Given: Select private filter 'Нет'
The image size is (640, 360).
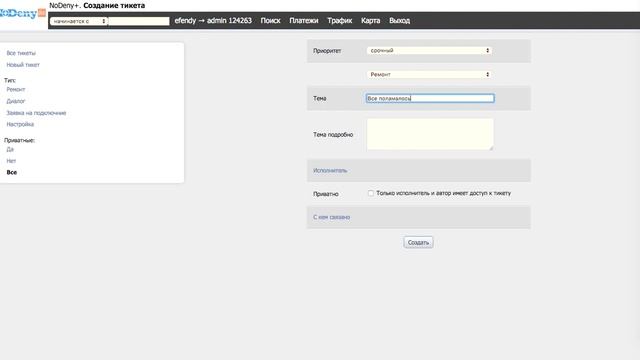Looking at the screenshot, I should [x=11, y=161].
